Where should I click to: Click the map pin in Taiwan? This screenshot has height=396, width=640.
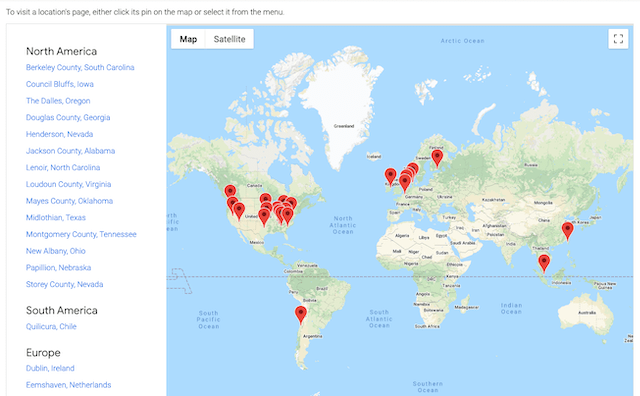(567, 231)
